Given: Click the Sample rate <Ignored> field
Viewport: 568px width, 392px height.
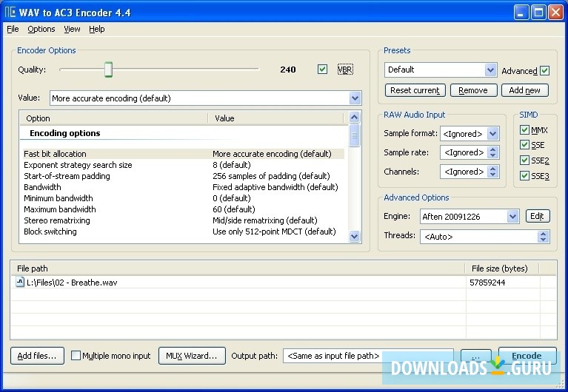Looking at the screenshot, I should coord(464,152).
